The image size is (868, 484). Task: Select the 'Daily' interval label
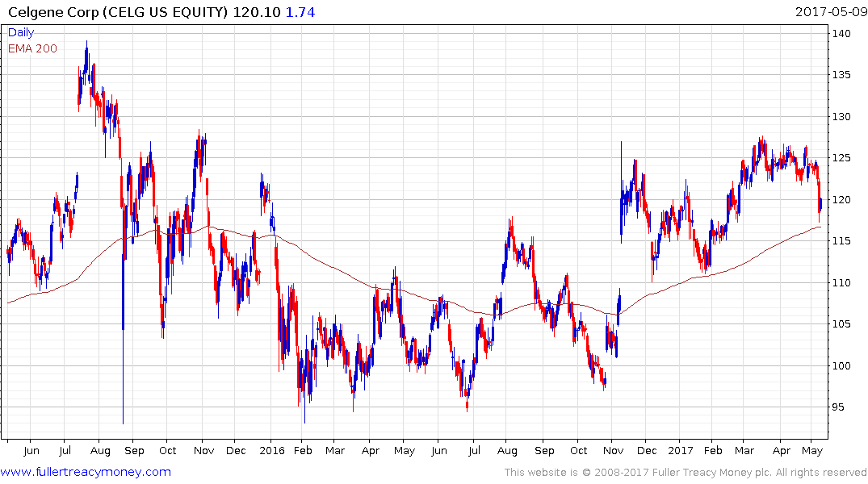21,32
